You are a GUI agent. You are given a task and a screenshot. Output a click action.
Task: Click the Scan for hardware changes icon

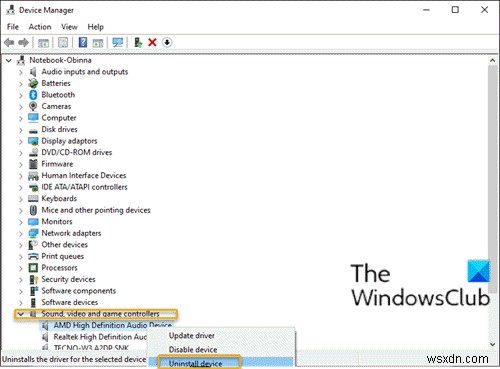(118, 42)
